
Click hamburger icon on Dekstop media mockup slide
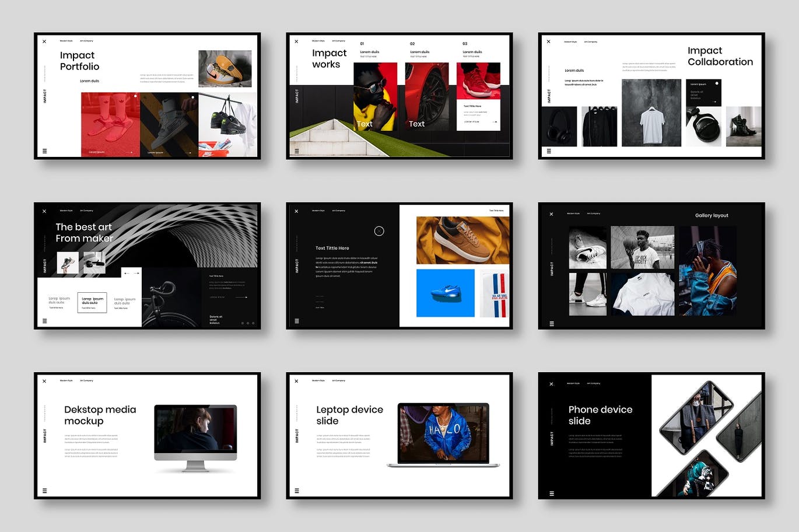pos(45,491)
